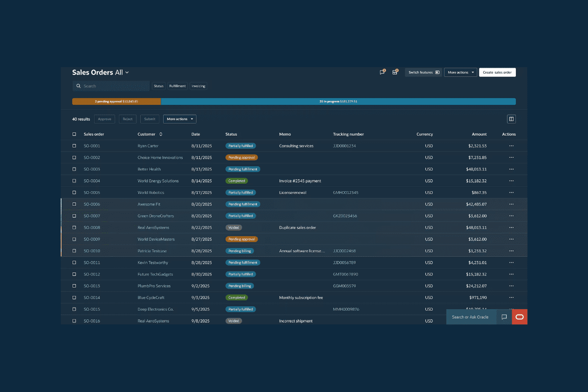Open the SO-0005 sales order link
Image resolution: width=588 pixels, height=392 pixels.
(x=92, y=193)
